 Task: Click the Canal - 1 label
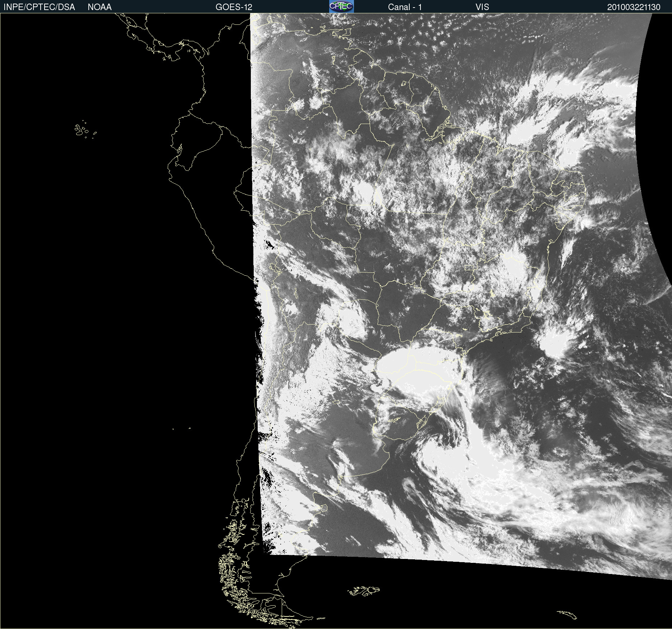405,7
